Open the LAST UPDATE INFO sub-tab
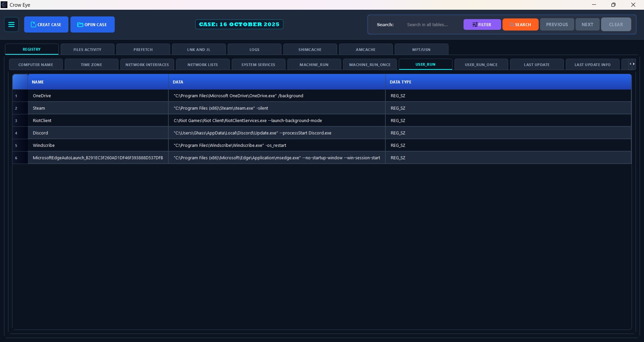This screenshot has height=342, width=644. pos(593,64)
